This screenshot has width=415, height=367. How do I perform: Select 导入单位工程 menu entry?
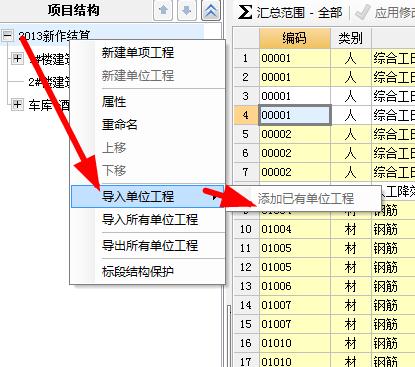(x=148, y=197)
